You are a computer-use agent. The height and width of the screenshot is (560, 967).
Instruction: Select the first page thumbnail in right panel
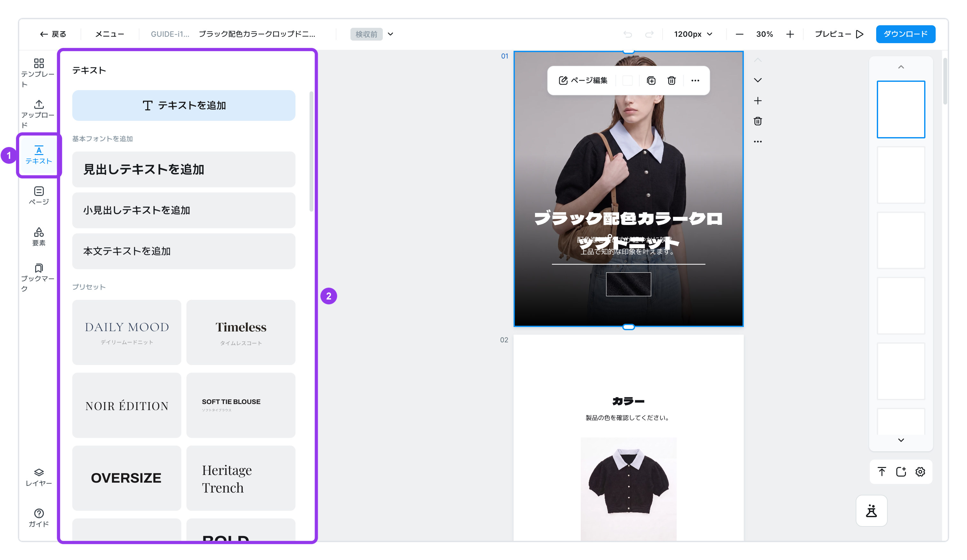tap(901, 109)
